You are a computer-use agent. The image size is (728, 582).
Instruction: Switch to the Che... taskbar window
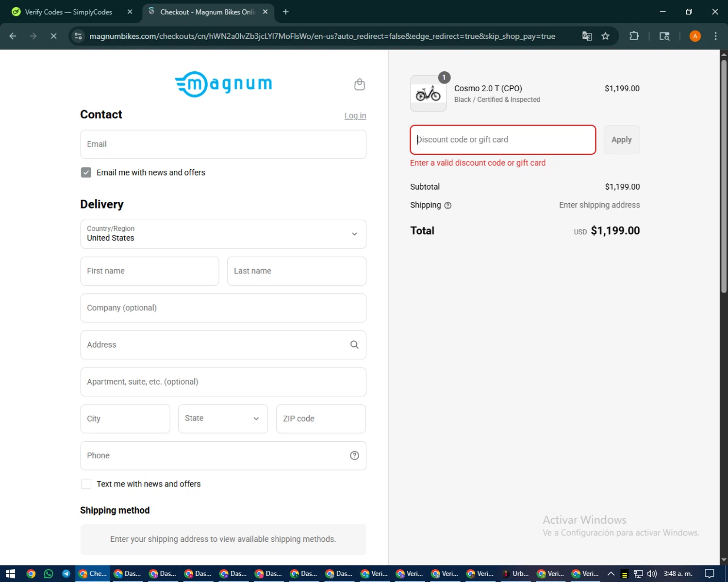(93, 574)
